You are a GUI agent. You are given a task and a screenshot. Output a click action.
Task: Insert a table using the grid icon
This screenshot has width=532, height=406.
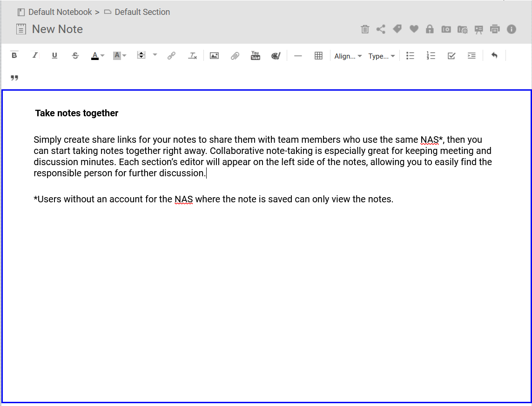pyautogui.click(x=318, y=56)
